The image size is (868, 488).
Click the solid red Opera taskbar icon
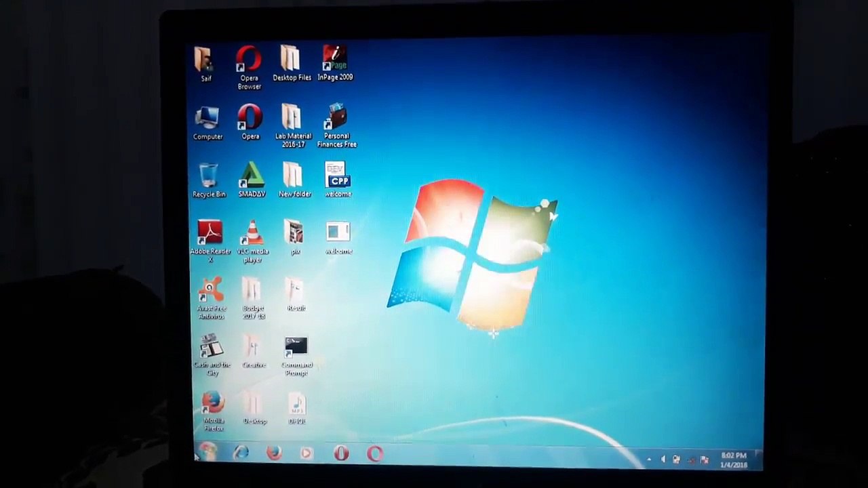341,453
